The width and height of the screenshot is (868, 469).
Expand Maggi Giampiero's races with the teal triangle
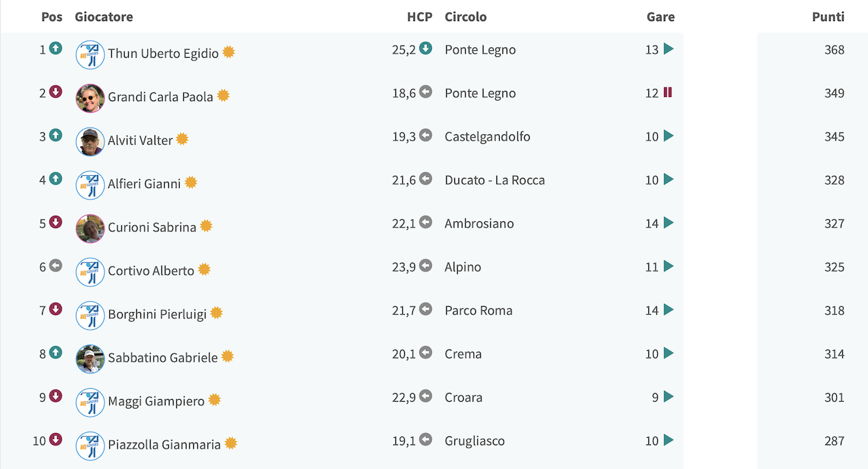[x=669, y=396]
